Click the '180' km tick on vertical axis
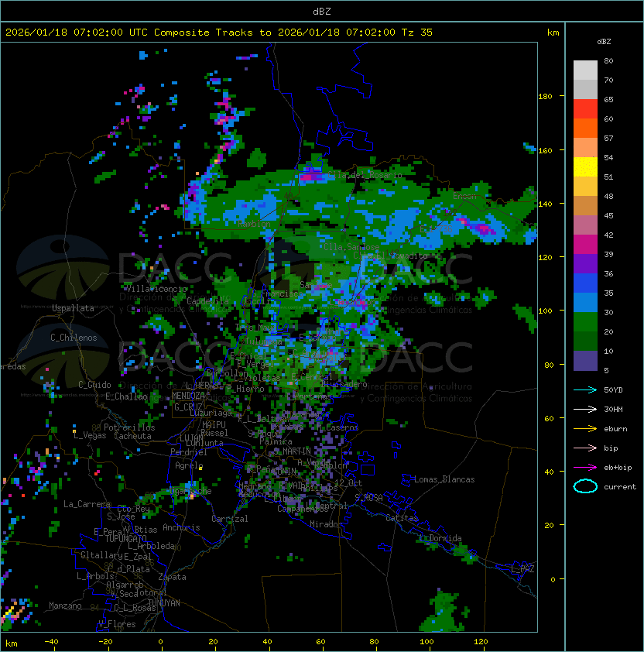 coord(545,97)
